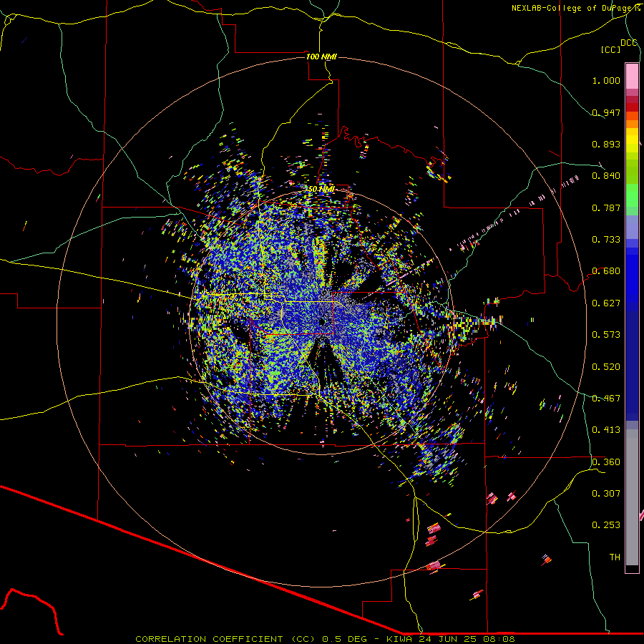Select the 0.520 scale value
The image size is (644, 644).
point(606,367)
